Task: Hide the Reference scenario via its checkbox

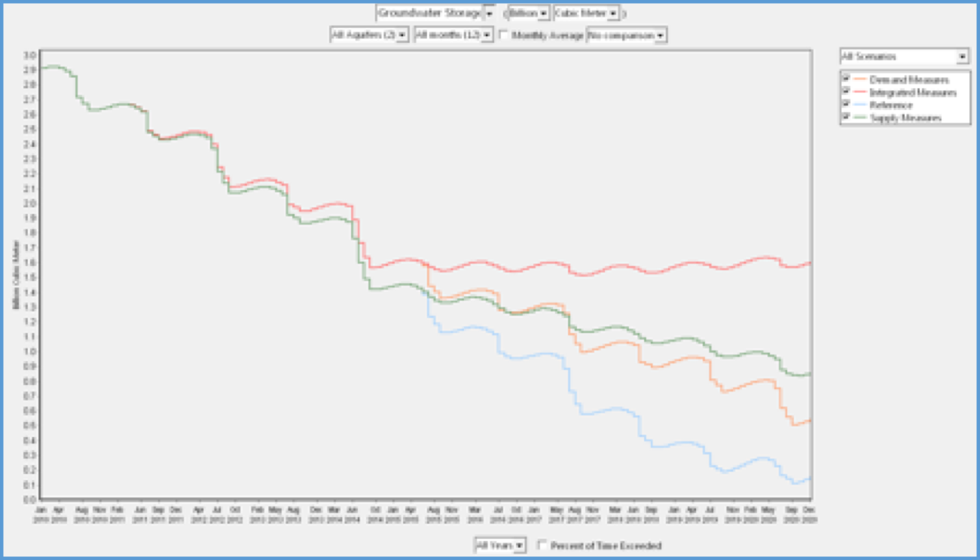Action: 847,105
